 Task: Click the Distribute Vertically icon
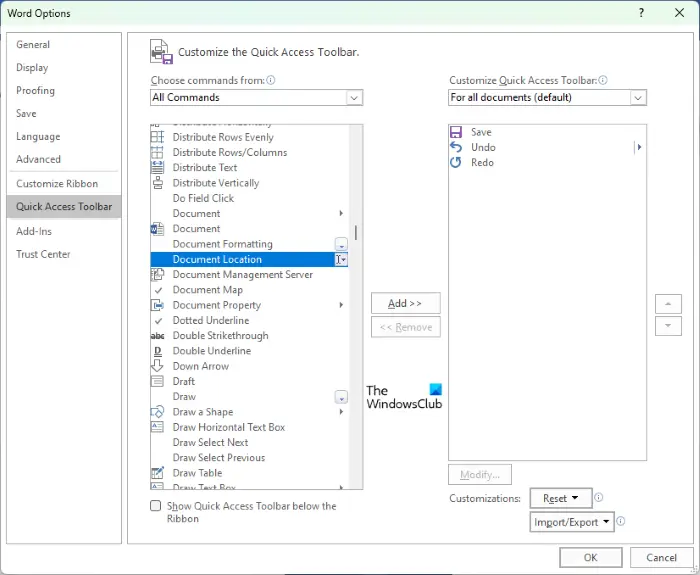pyautogui.click(x=157, y=183)
